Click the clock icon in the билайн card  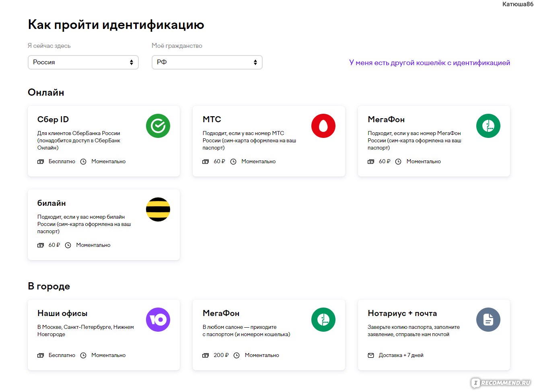click(x=68, y=245)
